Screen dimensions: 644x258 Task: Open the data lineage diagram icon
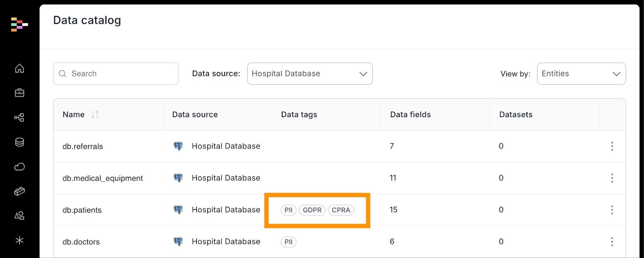[x=19, y=118]
